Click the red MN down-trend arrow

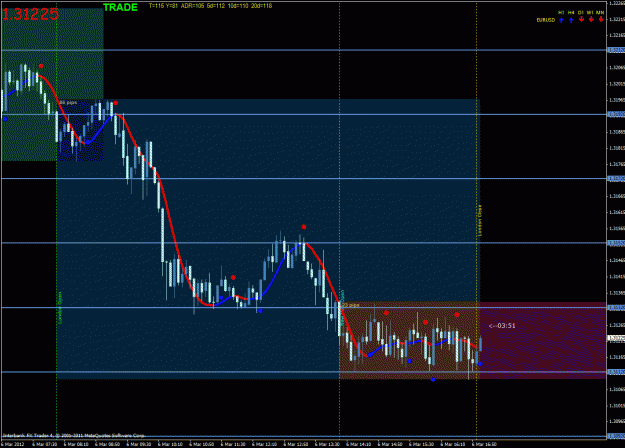tap(601, 19)
